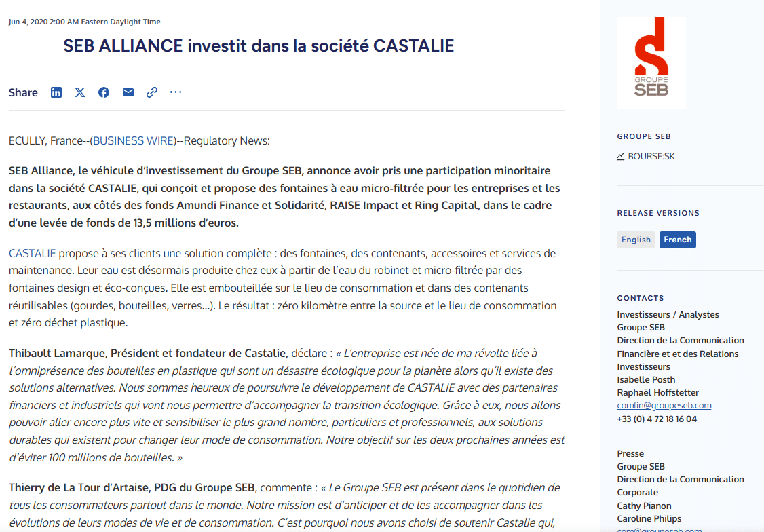The width and height of the screenshot is (764, 532).
Task: Click Investisseurs / Analystes label
Action: [x=668, y=315]
